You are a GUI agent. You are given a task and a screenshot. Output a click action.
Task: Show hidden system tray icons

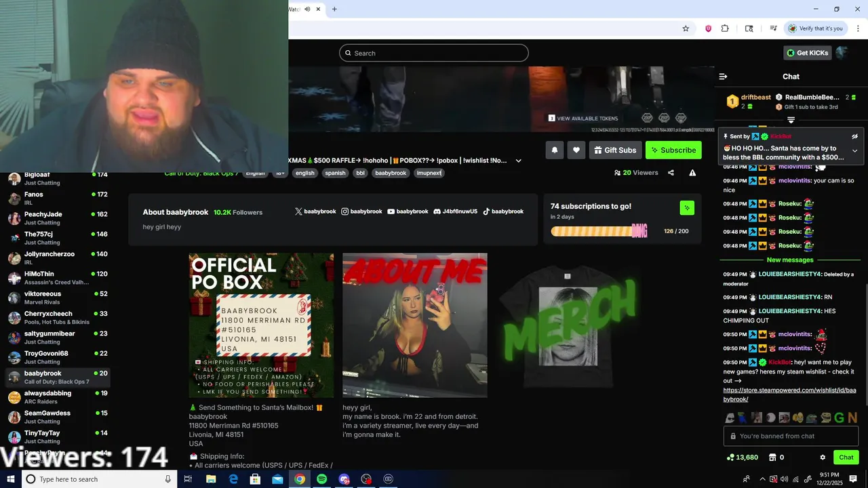click(762, 479)
